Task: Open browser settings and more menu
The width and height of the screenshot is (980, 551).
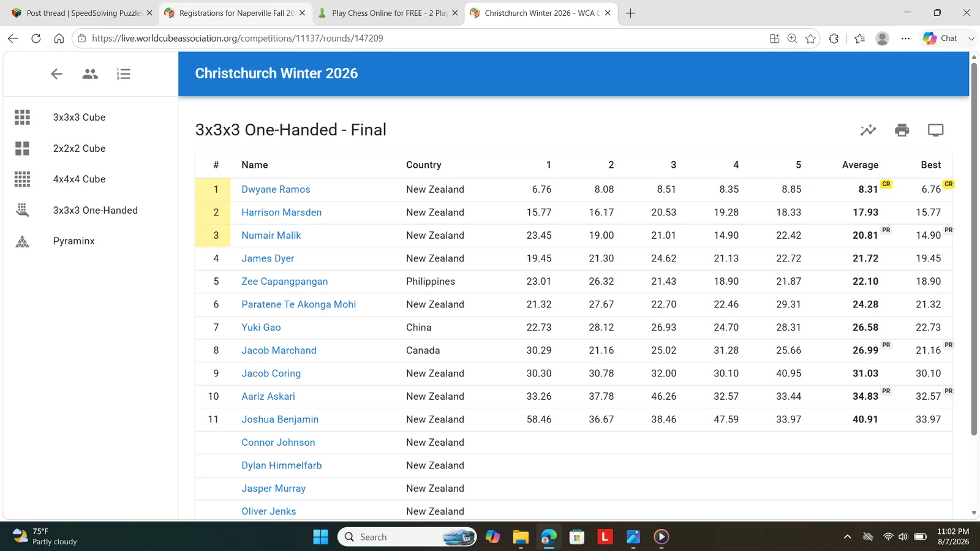Action: 905,39
